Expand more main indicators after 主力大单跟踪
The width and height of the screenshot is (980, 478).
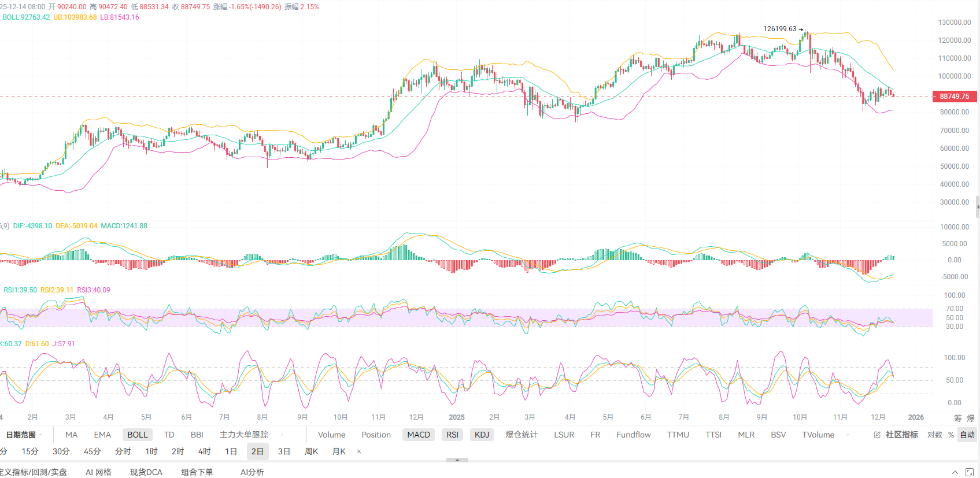[x=282, y=435]
